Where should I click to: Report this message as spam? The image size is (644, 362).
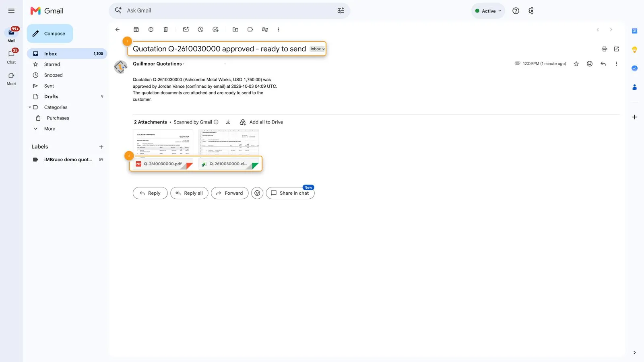click(x=151, y=29)
